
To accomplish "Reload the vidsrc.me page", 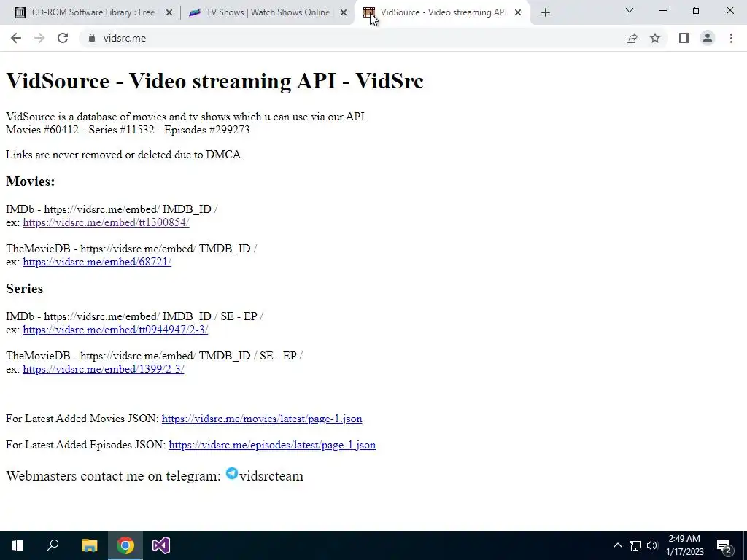I will pos(63,38).
